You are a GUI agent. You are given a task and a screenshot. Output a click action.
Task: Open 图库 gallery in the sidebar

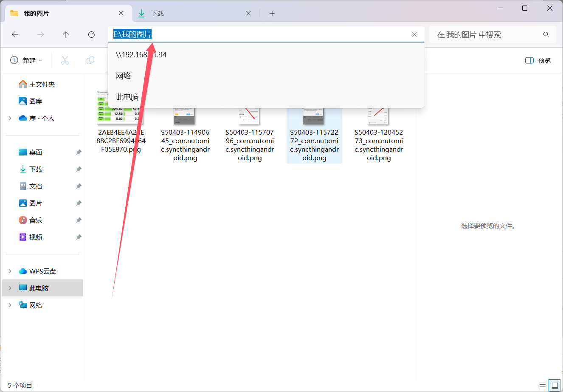(x=36, y=101)
